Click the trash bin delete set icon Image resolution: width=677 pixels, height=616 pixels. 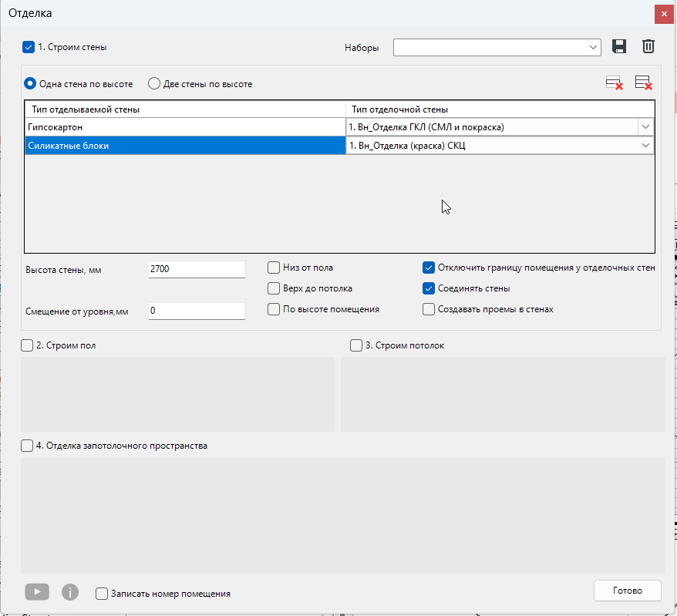648,47
